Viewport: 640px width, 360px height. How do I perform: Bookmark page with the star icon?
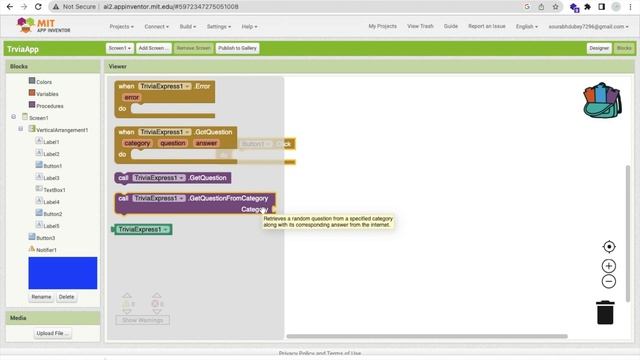click(x=556, y=7)
